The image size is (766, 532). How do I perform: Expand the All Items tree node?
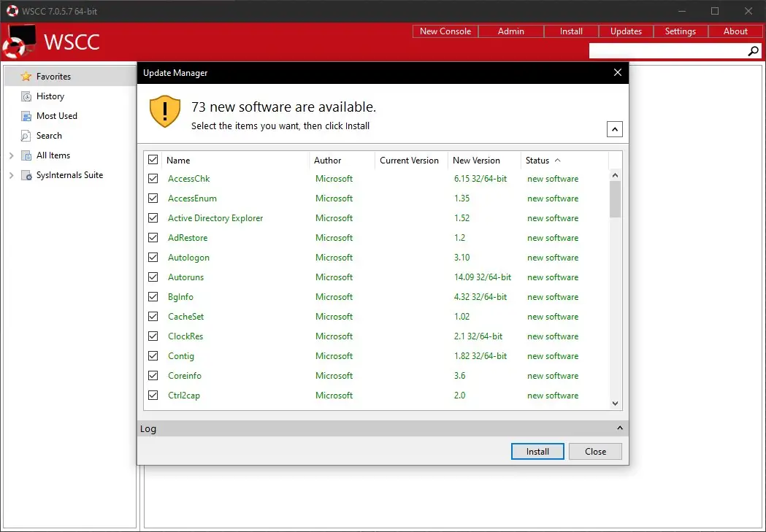tap(11, 155)
